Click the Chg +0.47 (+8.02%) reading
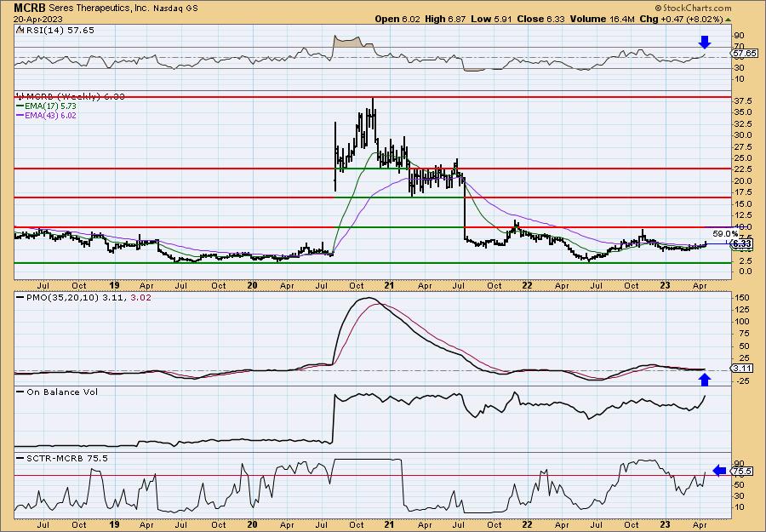This screenshot has height=532, width=766. pyautogui.click(x=681, y=19)
